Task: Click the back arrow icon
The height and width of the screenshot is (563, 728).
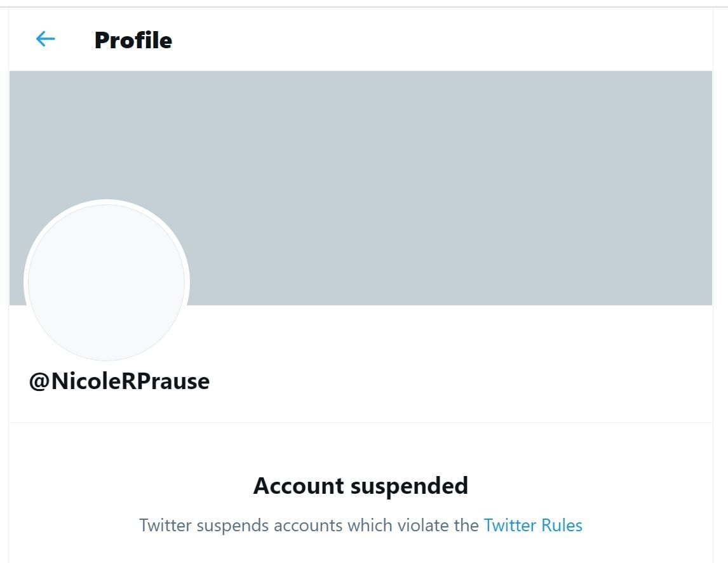Action: 46,40
